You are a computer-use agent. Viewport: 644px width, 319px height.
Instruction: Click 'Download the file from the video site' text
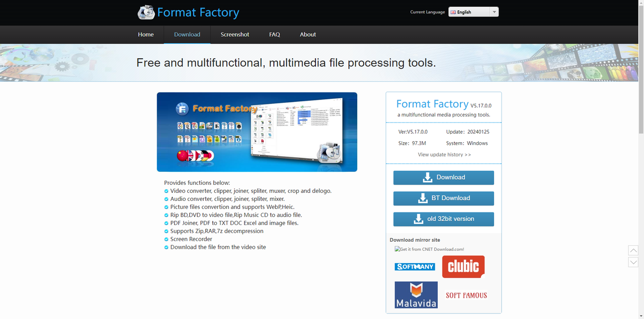click(x=218, y=247)
